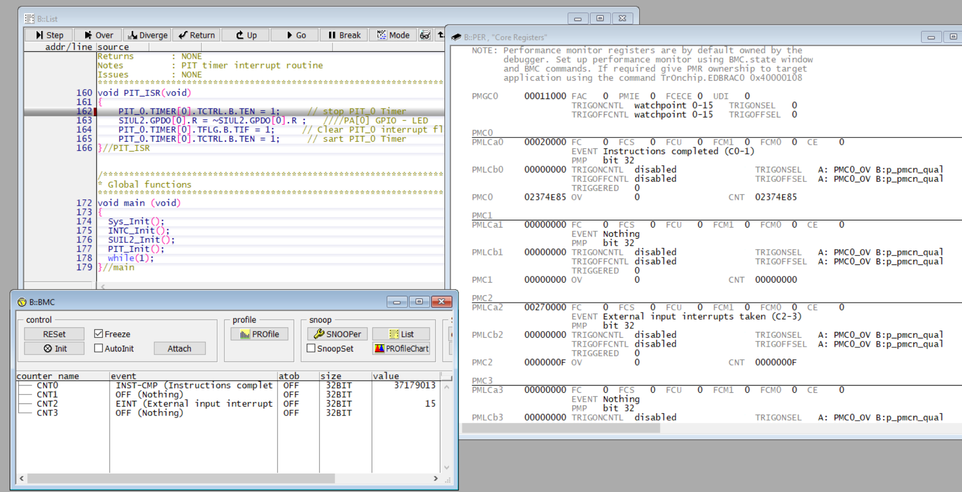Click the PMLCa2 value 00270000
The width and height of the screenshot is (962, 492).
point(545,307)
